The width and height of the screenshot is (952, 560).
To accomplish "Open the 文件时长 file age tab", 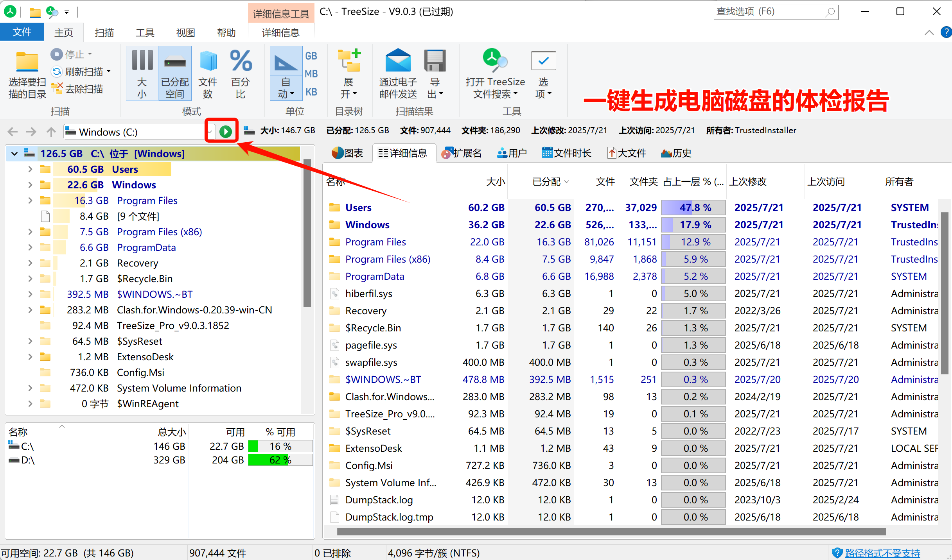I will coord(566,153).
